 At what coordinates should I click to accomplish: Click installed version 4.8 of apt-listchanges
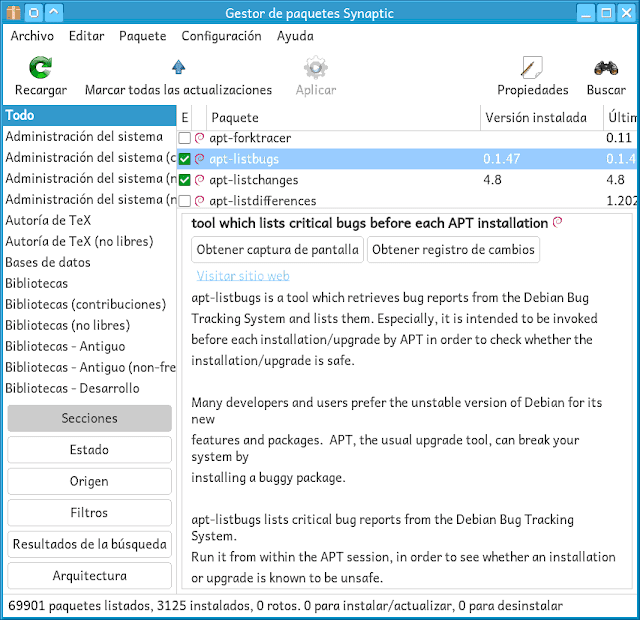(x=492, y=180)
